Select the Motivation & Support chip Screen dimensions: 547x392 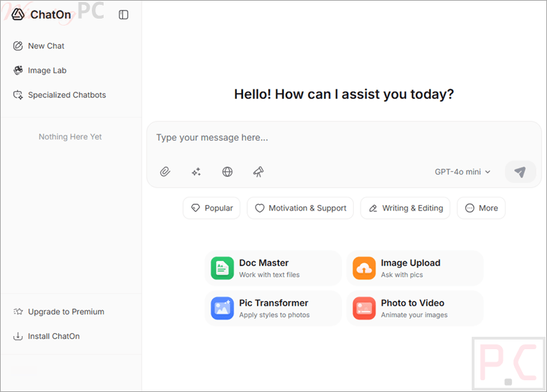pos(300,208)
